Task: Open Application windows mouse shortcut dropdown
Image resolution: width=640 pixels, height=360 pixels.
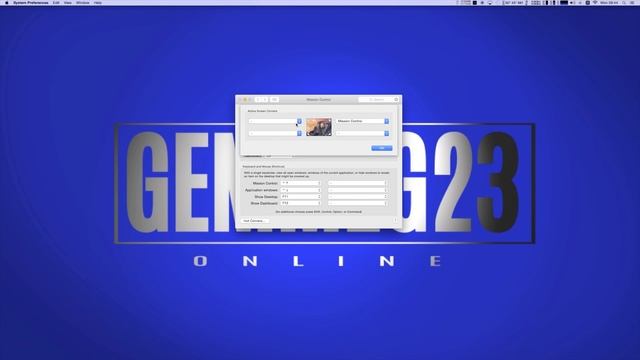Action: [x=357, y=190]
